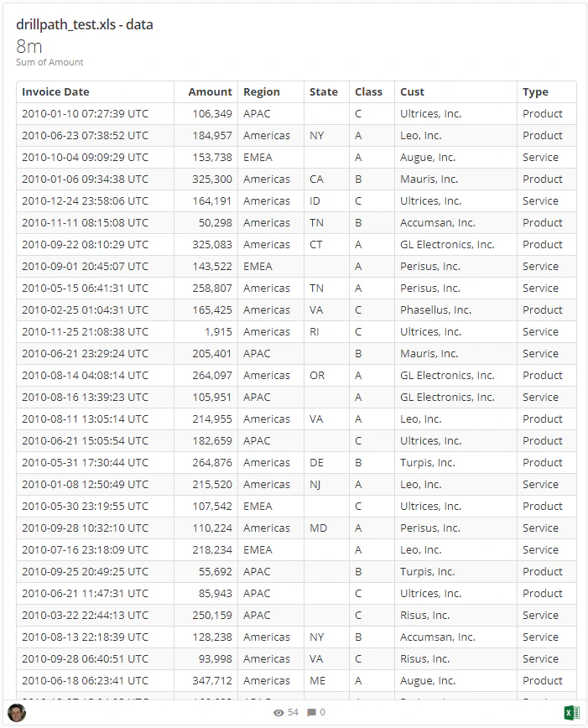Select the 2010-11-25 21:08:38 UTC date cell
The height and width of the screenshot is (728, 588).
[x=85, y=332]
